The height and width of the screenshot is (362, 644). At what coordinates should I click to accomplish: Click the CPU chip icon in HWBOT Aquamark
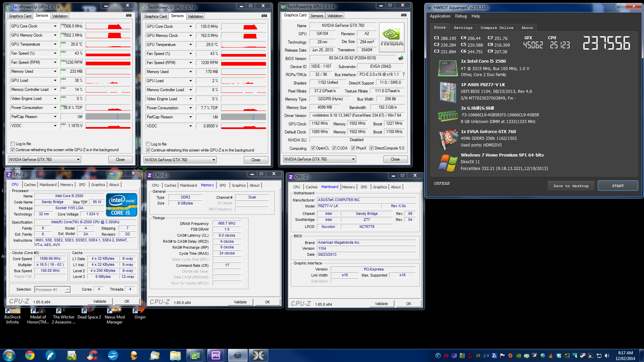click(x=448, y=68)
